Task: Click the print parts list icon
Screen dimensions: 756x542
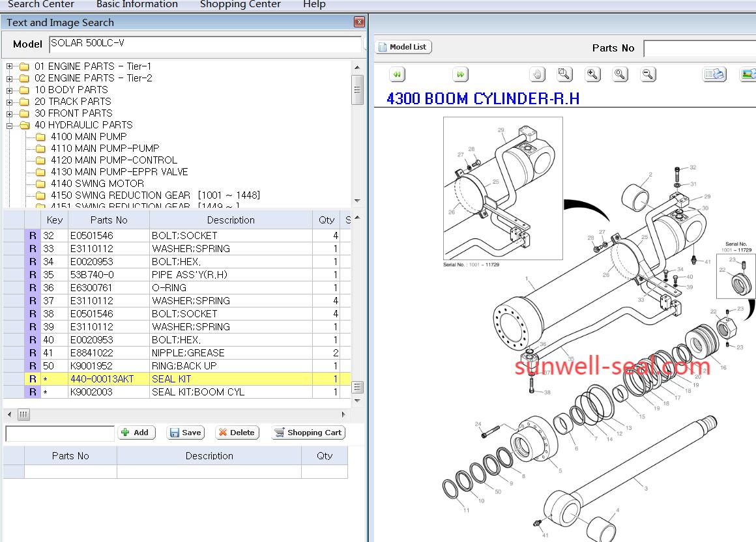Action: [714, 74]
